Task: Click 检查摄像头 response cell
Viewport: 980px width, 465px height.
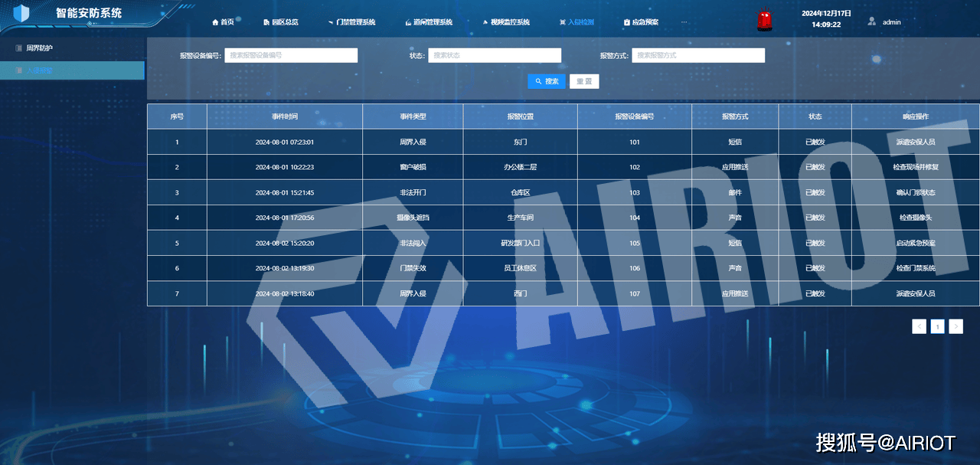Action: pyautogui.click(x=916, y=218)
